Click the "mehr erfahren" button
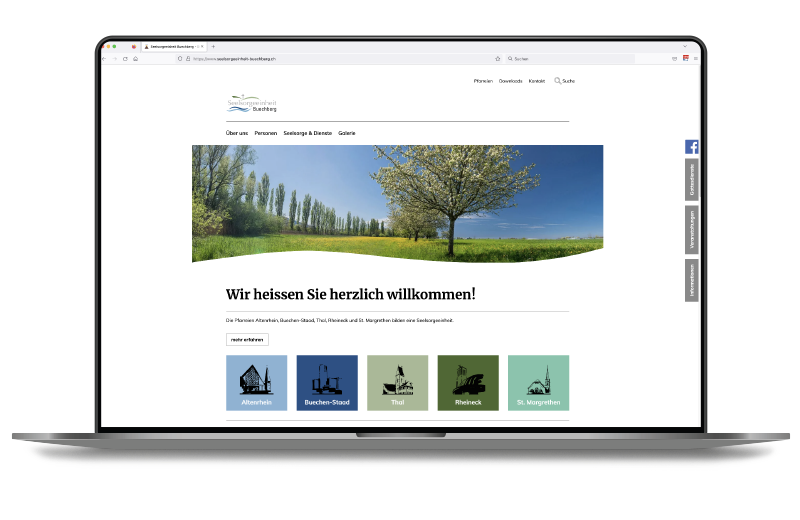Screen dimensions: 800x520 [247, 340]
